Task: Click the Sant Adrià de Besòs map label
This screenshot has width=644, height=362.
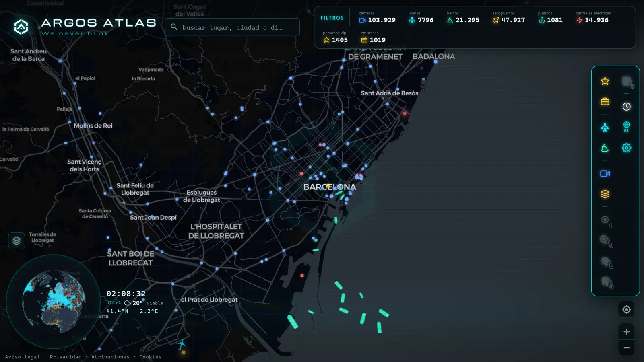Action: [x=390, y=93]
